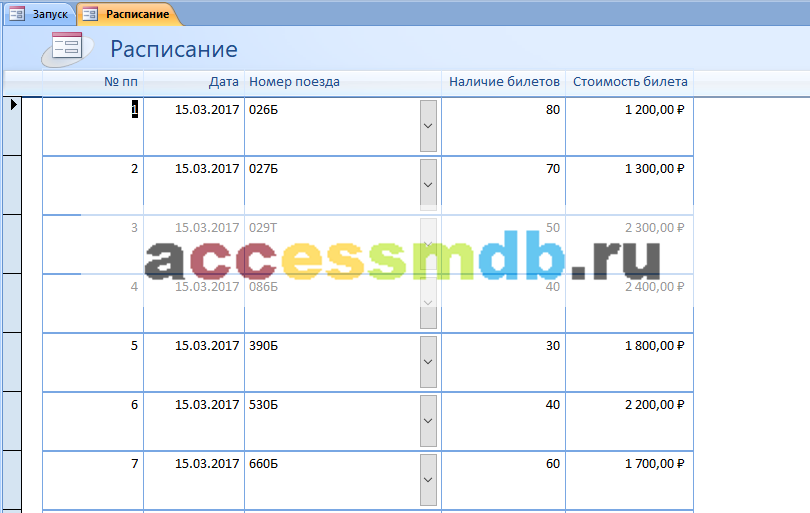Click the date field in row 7
The image size is (810, 513).
194,479
